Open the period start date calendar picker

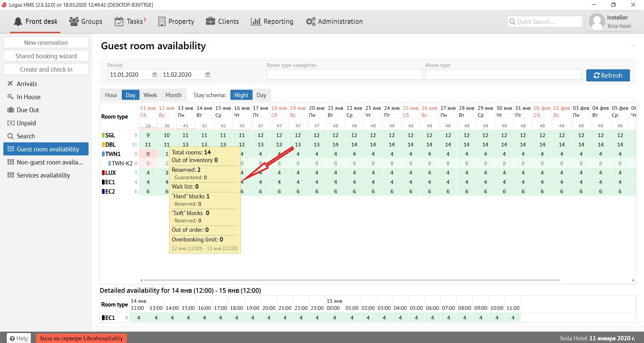(x=154, y=75)
